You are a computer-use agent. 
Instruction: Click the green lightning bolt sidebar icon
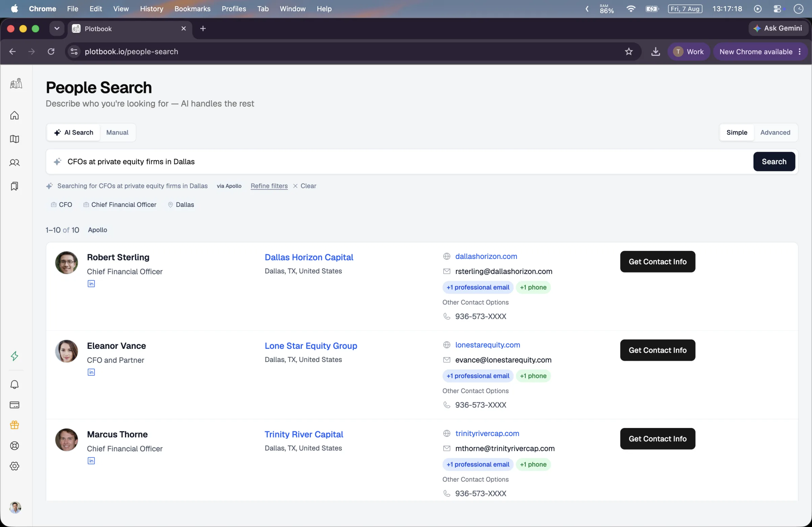point(14,356)
